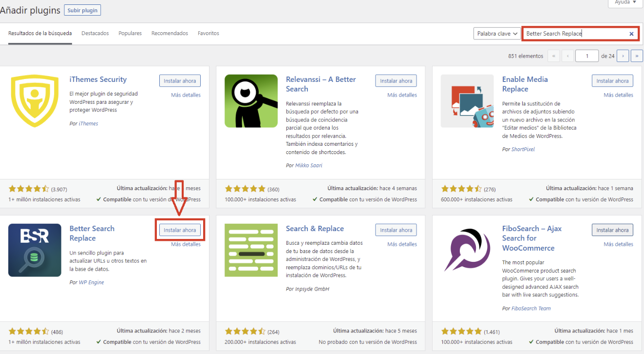Click the Subir plugin button
Viewport: 644px width, 354px height.
82,10
